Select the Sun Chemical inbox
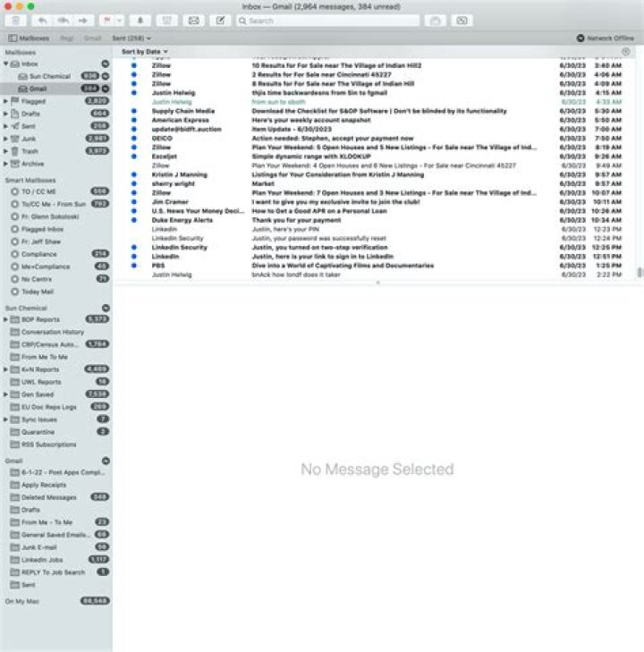Viewport: 644px width, 652px height. pyautogui.click(x=50, y=76)
